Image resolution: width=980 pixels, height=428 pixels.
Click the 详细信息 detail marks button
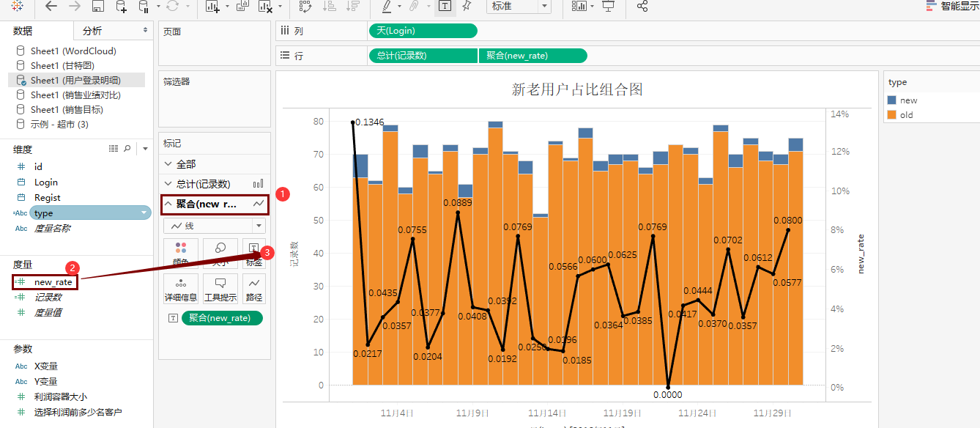[x=181, y=289]
